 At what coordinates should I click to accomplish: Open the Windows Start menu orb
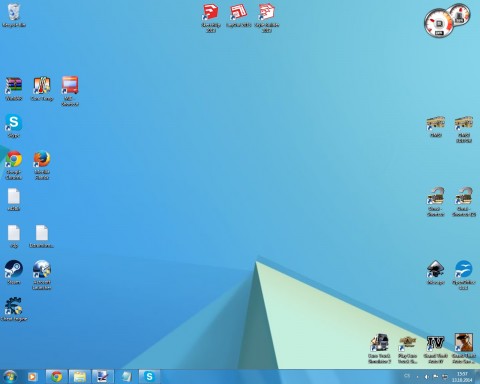click(x=10, y=377)
